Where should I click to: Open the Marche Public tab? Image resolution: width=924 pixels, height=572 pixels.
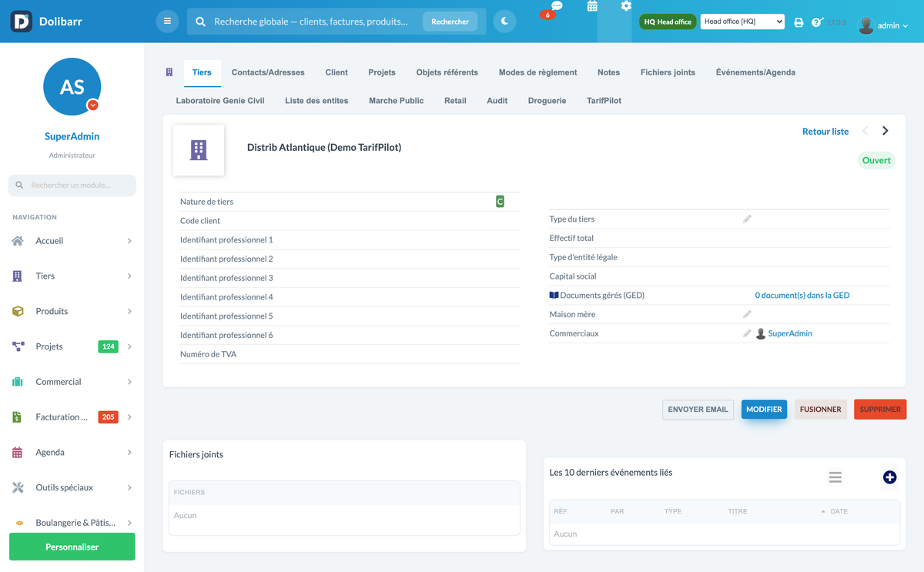click(x=396, y=101)
